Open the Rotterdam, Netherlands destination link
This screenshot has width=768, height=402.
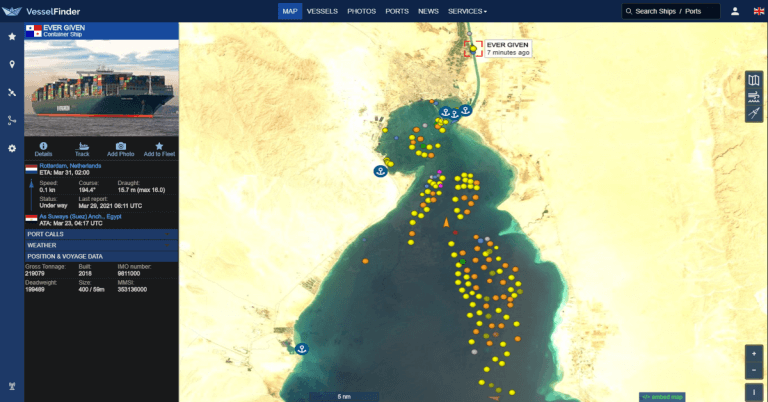click(70, 166)
